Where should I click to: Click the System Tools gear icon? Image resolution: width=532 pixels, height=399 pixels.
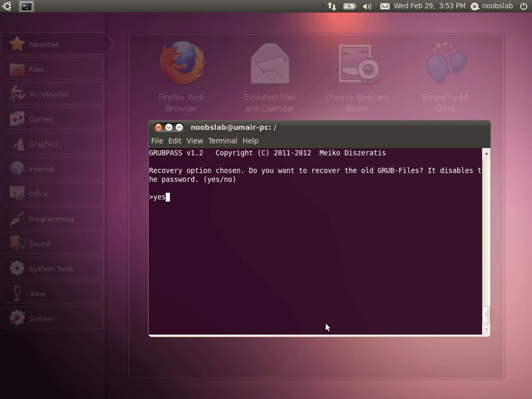17,269
